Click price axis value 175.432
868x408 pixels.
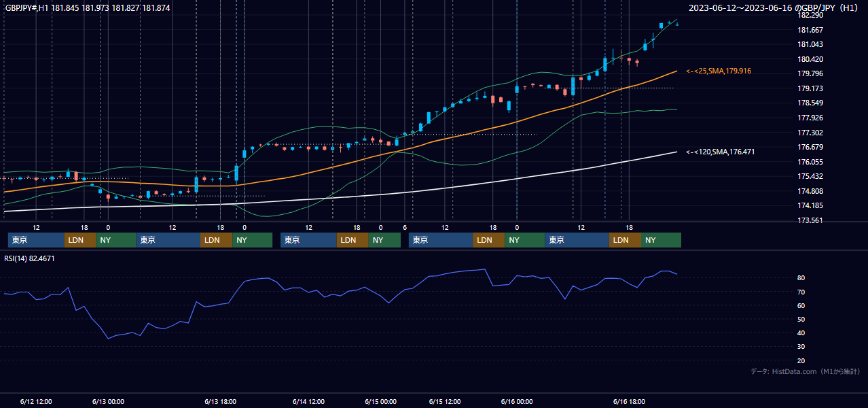[810, 177]
